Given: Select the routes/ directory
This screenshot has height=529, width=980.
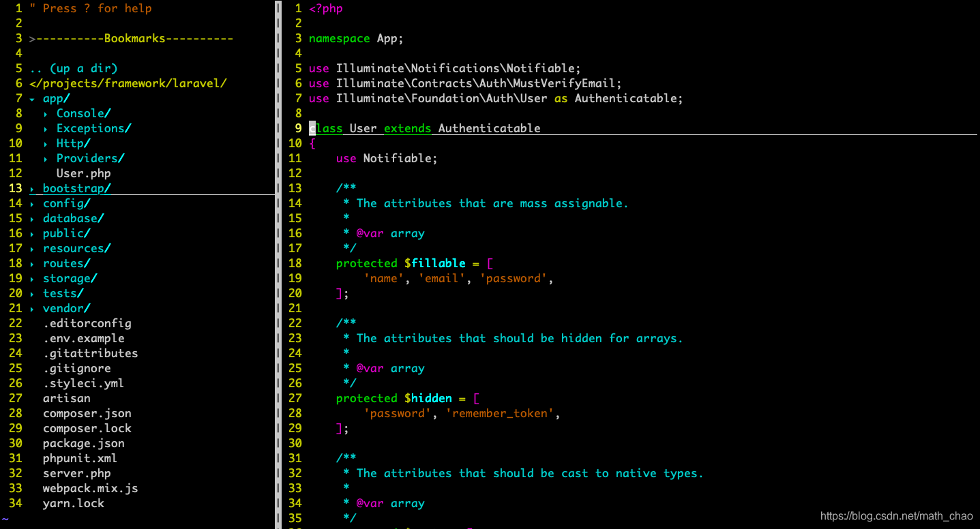Looking at the screenshot, I should pyautogui.click(x=67, y=264).
